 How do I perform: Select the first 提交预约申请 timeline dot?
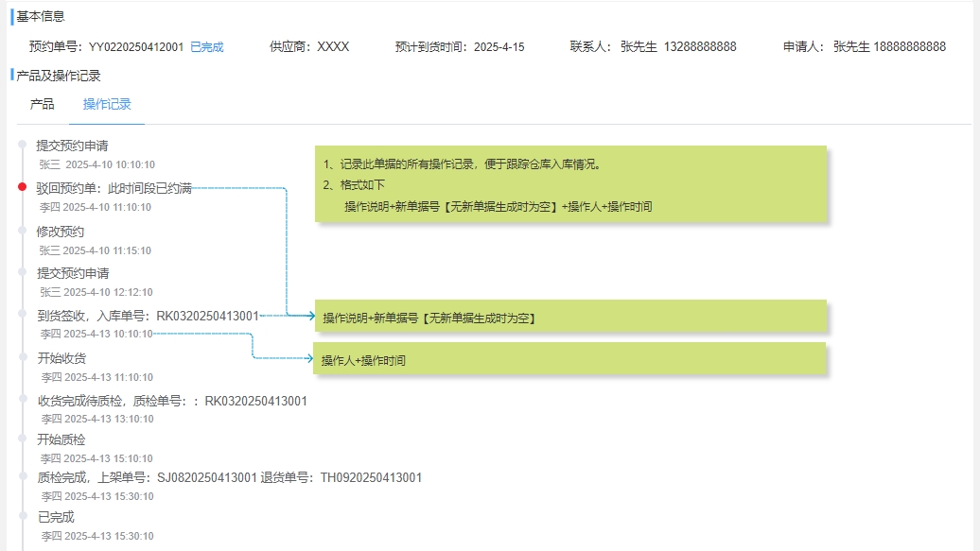click(x=23, y=145)
